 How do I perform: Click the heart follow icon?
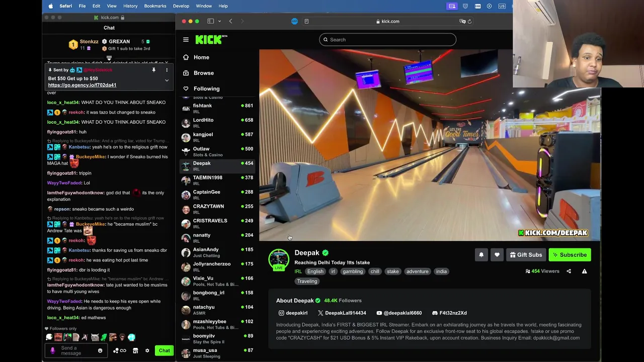(x=497, y=255)
